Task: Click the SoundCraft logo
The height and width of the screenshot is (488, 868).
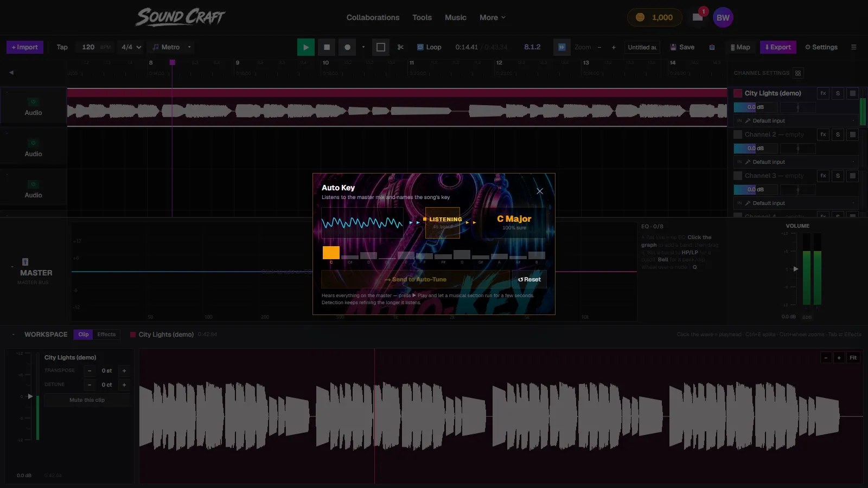Action: tap(181, 17)
